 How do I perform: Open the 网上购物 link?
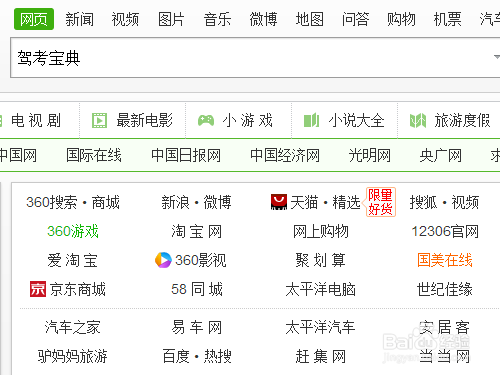pos(321,231)
